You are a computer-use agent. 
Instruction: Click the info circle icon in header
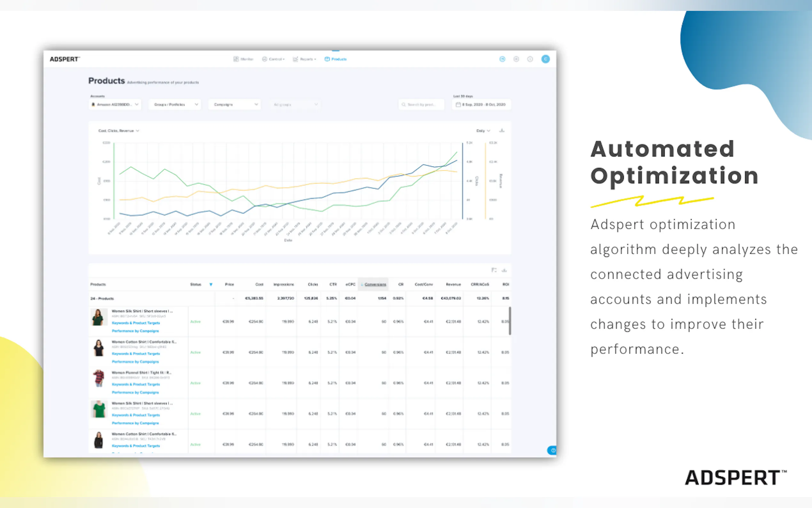pos(530,59)
